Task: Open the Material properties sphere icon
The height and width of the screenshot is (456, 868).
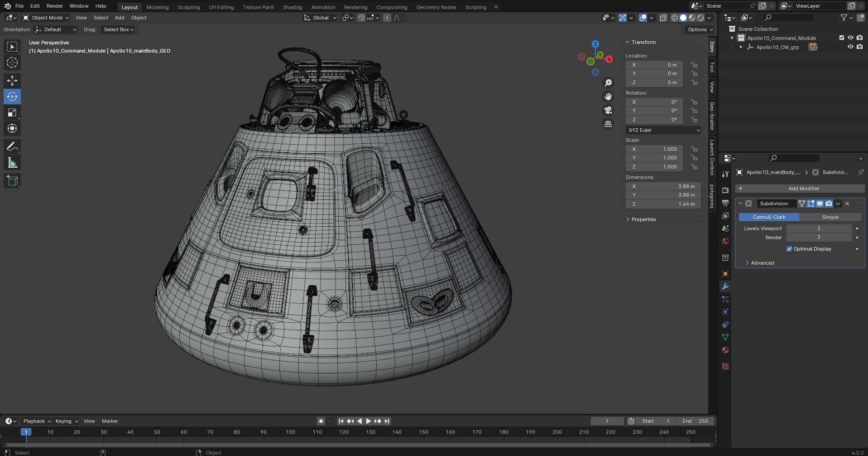Action: point(725,350)
